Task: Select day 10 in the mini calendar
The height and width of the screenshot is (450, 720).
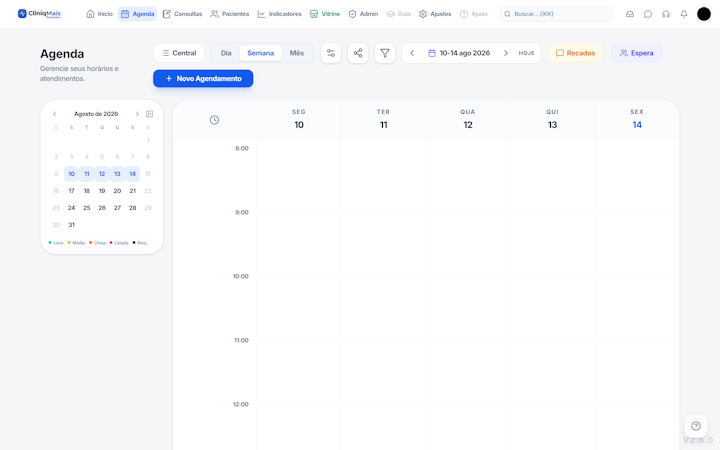Action: tap(71, 174)
